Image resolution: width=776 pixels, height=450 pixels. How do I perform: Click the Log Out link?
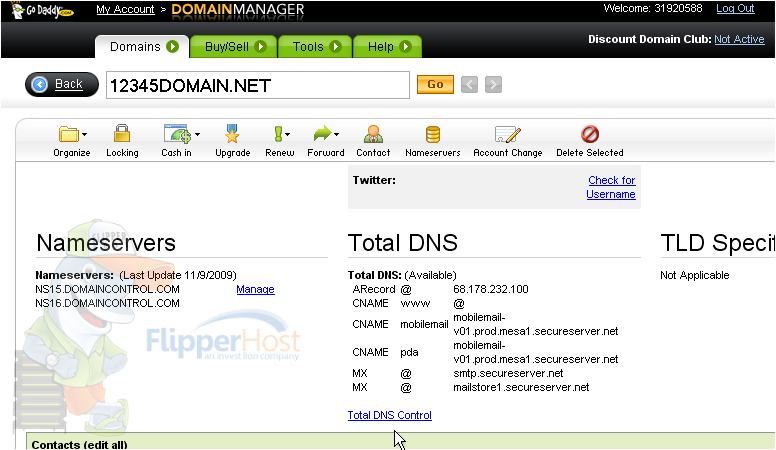(x=735, y=8)
